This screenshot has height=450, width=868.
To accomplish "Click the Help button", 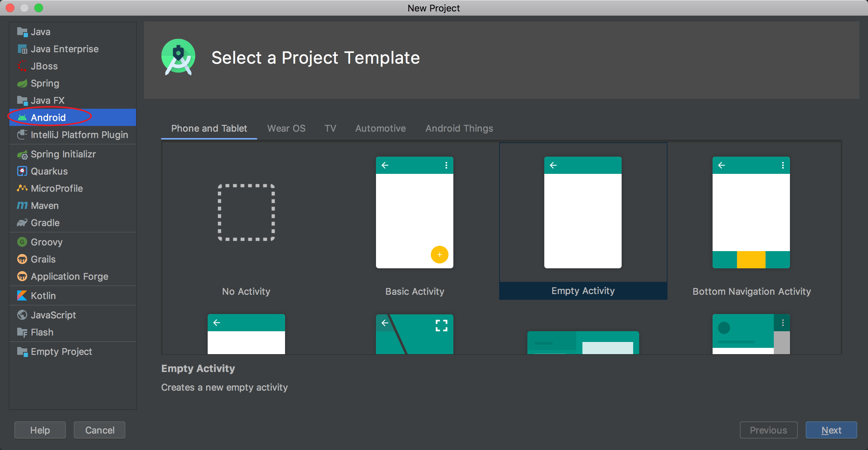I will [x=40, y=430].
